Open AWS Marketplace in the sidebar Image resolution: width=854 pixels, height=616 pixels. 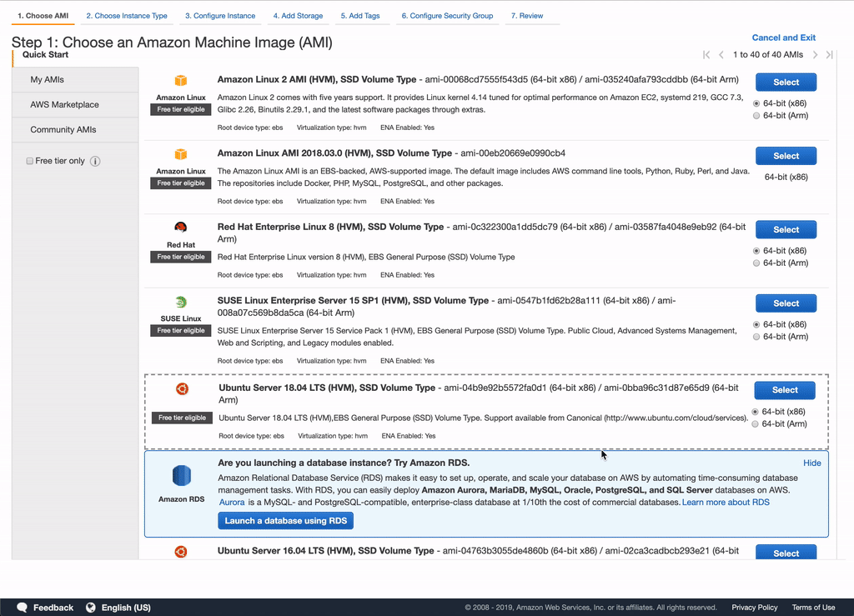coord(75,104)
